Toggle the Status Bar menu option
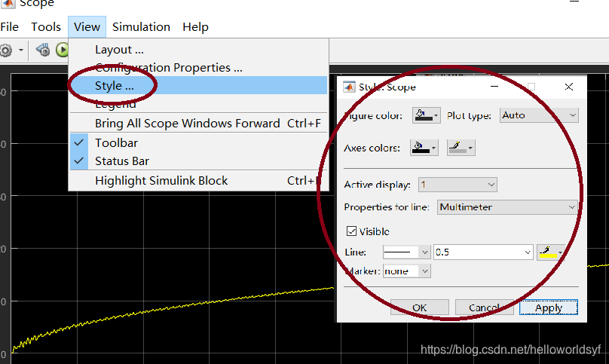This screenshot has height=364, width=609. click(x=198, y=161)
